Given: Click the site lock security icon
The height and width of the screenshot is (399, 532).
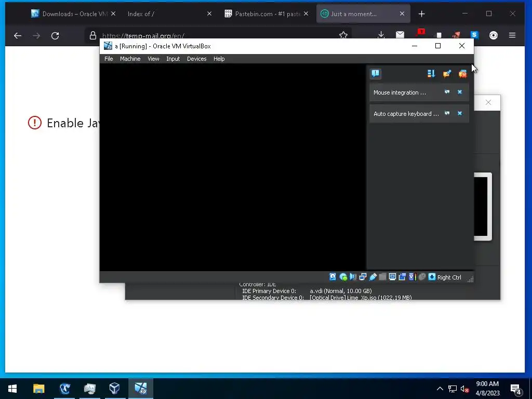Looking at the screenshot, I should pos(92,36).
